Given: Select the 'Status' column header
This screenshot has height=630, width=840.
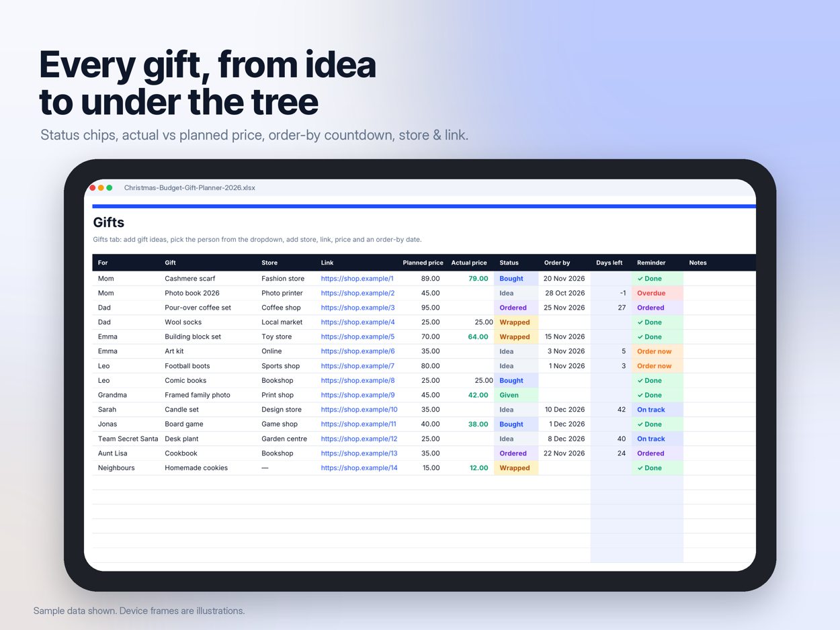Looking at the screenshot, I should click(509, 263).
